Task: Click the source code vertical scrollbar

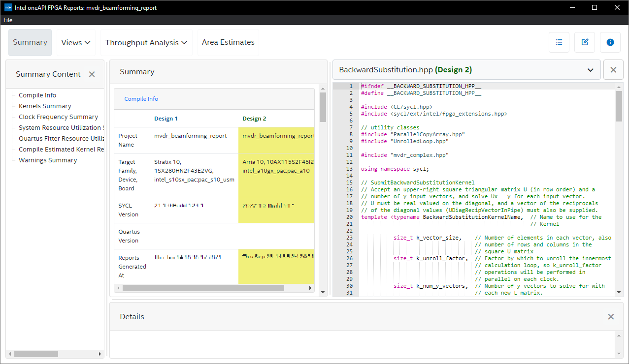Action: pyautogui.click(x=619, y=107)
